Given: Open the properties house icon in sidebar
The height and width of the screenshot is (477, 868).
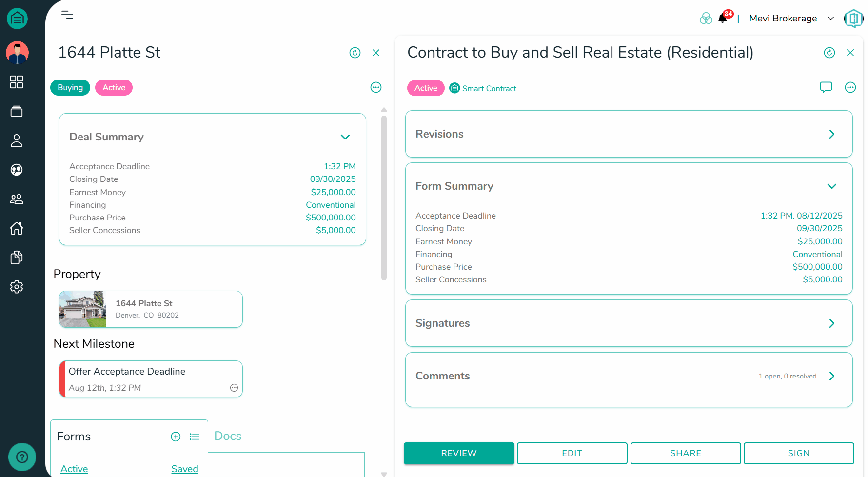Looking at the screenshot, I should click(17, 228).
